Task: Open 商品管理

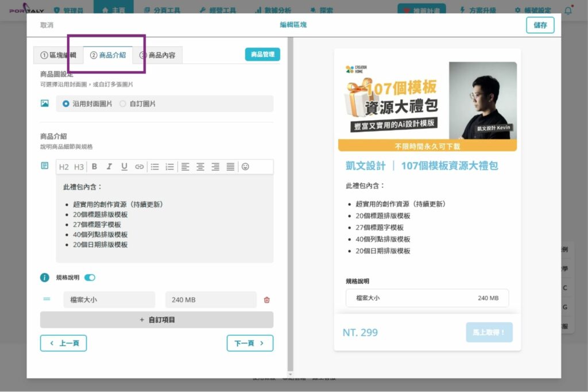Action: click(262, 55)
